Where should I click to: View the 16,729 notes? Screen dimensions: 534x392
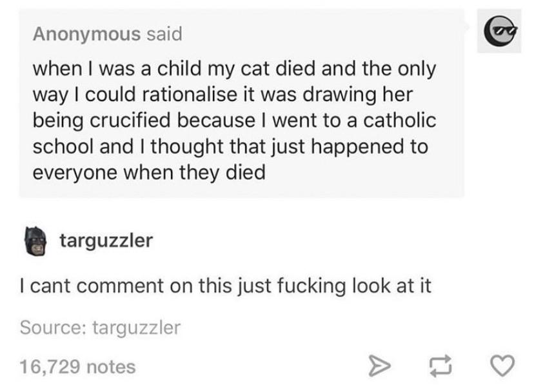pos(77,367)
